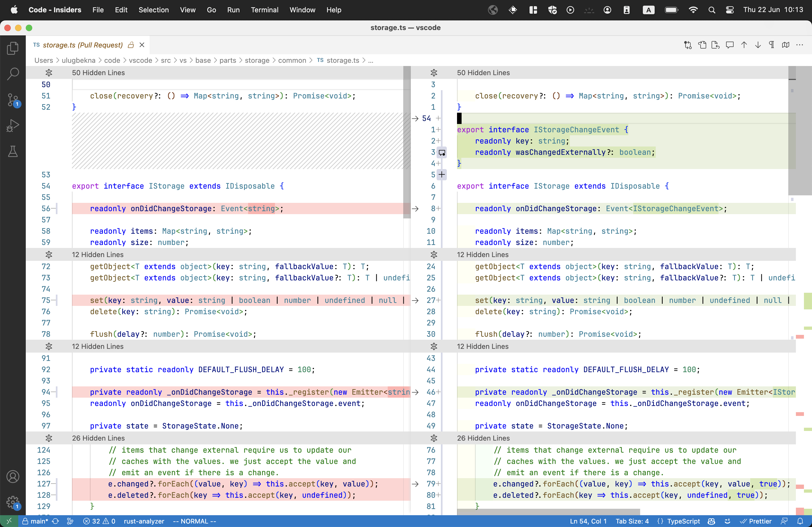Click TypeScript language mode in status bar
The width and height of the screenshot is (812, 527).
pyautogui.click(x=683, y=521)
